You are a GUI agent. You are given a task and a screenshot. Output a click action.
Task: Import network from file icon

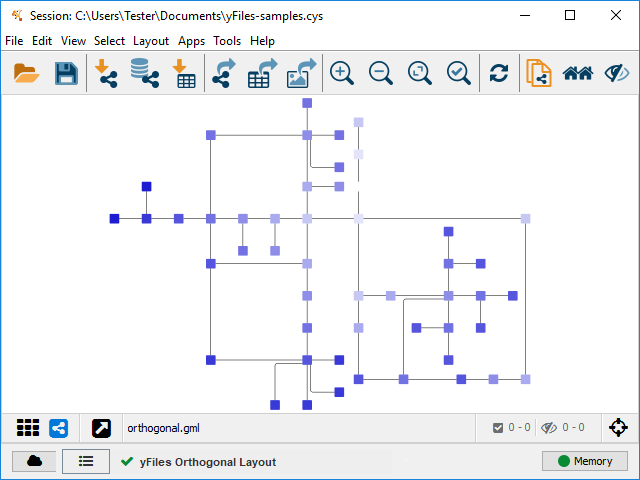point(106,73)
